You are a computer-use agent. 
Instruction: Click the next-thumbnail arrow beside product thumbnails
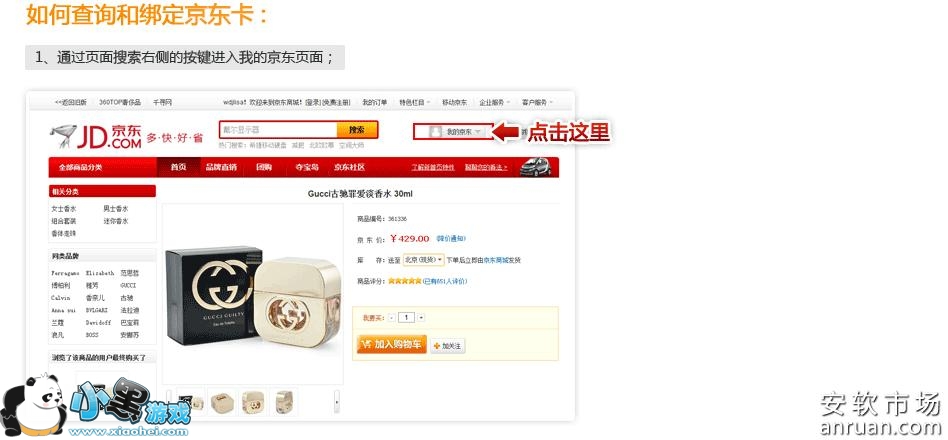coord(337,401)
